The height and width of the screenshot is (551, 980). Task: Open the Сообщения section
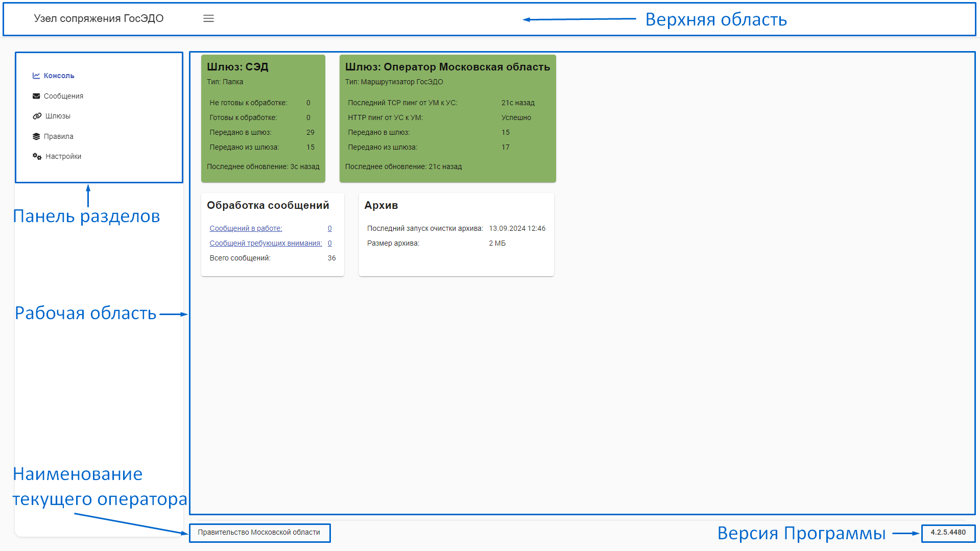pyautogui.click(x=63, y=96)
